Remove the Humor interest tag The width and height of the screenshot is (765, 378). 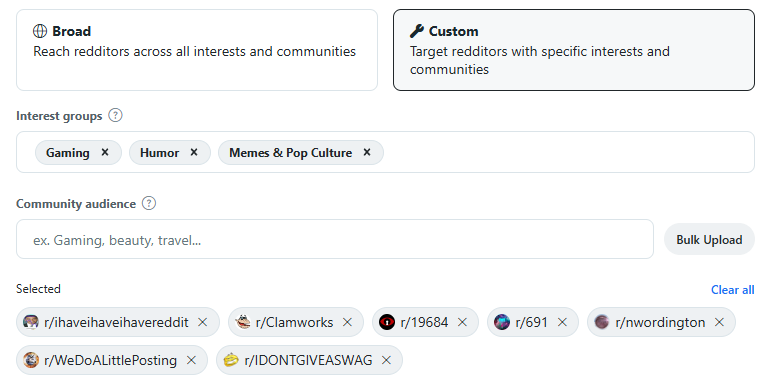pyautogui.click(x=194, y=152)
